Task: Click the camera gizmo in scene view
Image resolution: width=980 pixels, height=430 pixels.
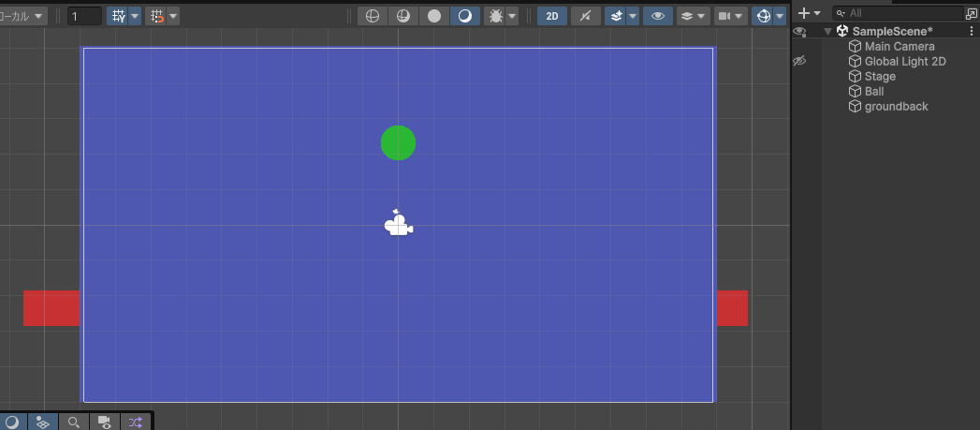Action: point(398,224)
